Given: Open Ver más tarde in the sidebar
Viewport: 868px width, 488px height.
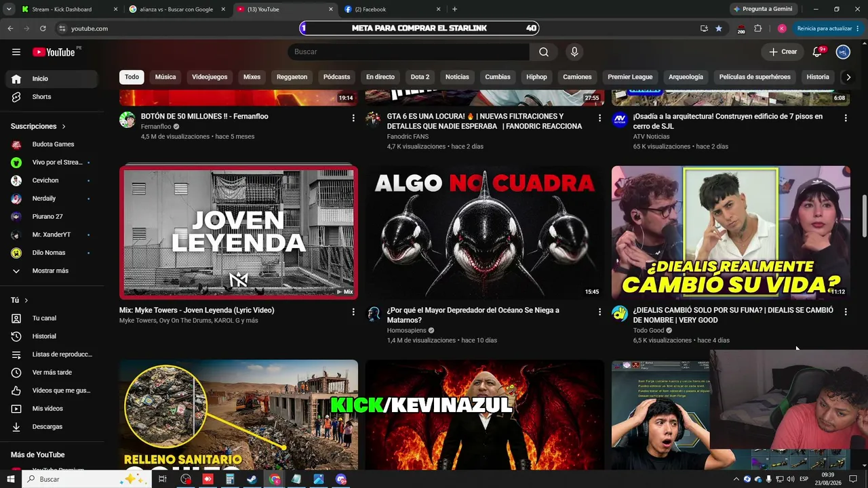Looking at the screenshot, I should tap(52, 373).
